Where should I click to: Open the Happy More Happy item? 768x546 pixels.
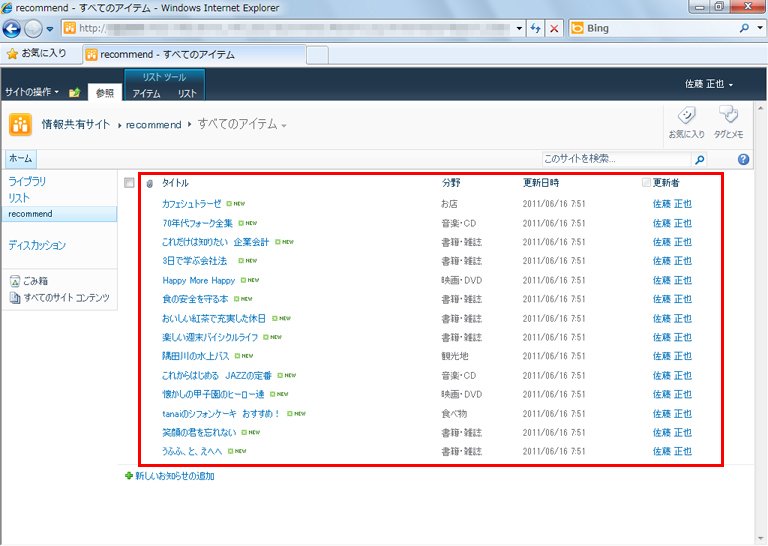[x=199, y=281]
